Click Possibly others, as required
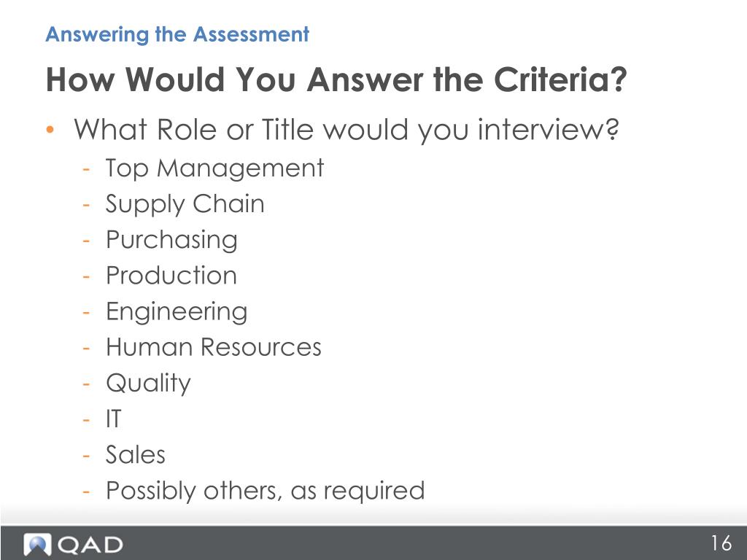Viewport: 747px width, 560px height. point(266,491)
